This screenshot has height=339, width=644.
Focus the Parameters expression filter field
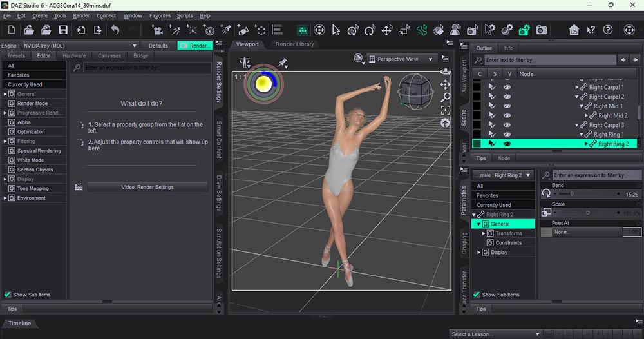(596, 175)
